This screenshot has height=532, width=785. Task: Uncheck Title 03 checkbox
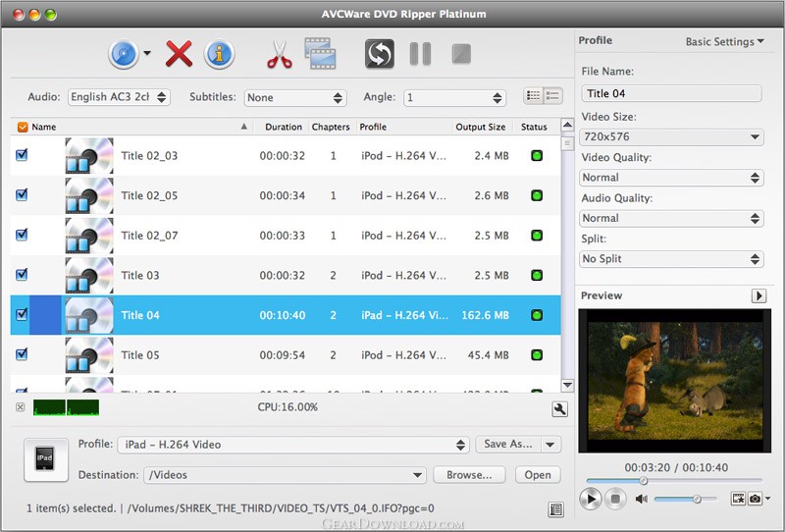click(22, 275)
